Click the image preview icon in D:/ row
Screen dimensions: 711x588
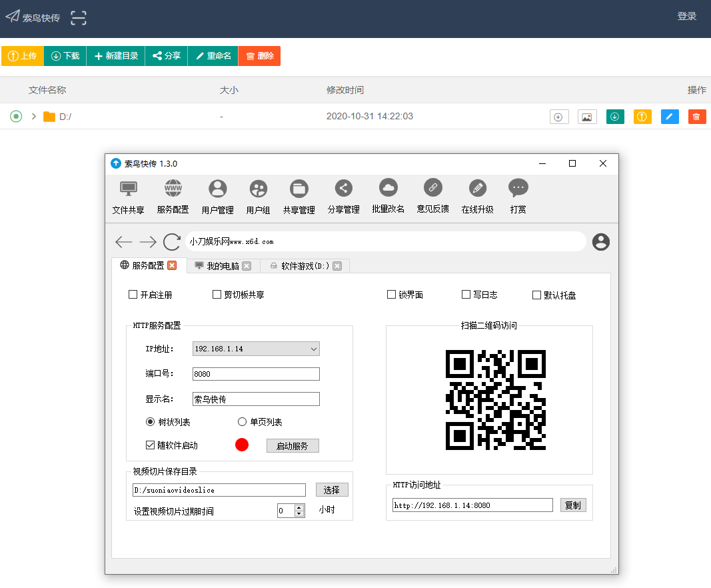[x=586, y=117]
